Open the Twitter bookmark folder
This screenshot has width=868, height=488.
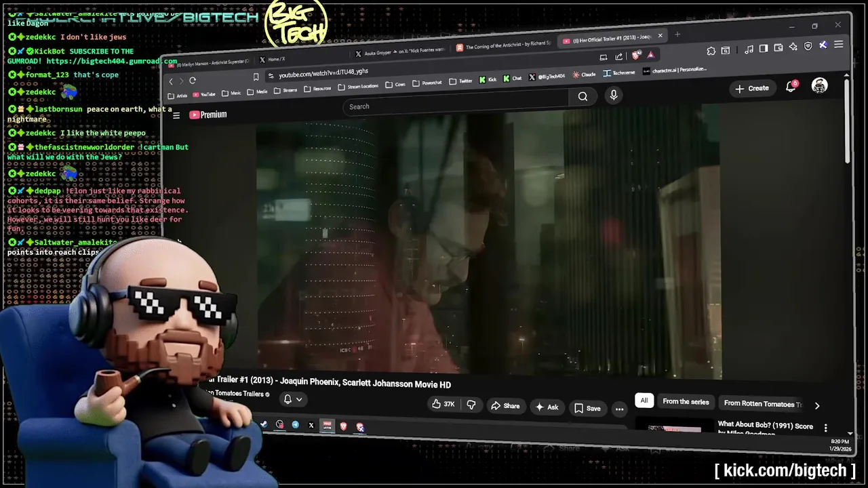pyautogui.click(x=460, y=81)
